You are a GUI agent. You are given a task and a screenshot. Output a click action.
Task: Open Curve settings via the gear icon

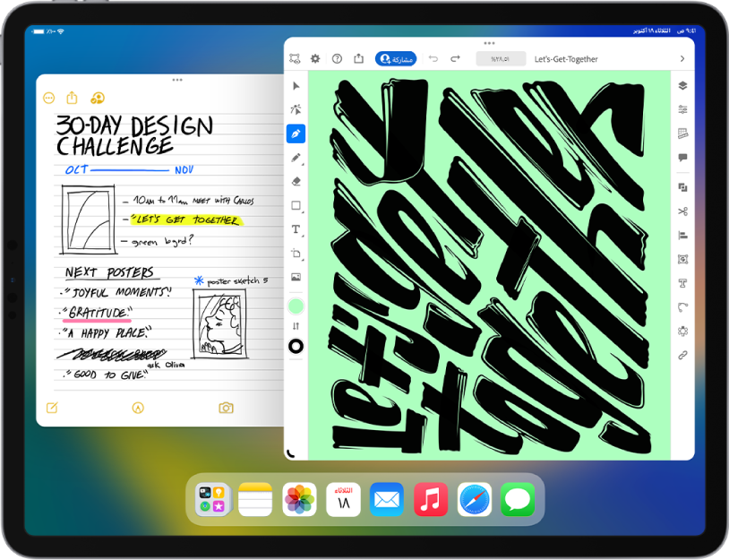(x=316, y=57)
